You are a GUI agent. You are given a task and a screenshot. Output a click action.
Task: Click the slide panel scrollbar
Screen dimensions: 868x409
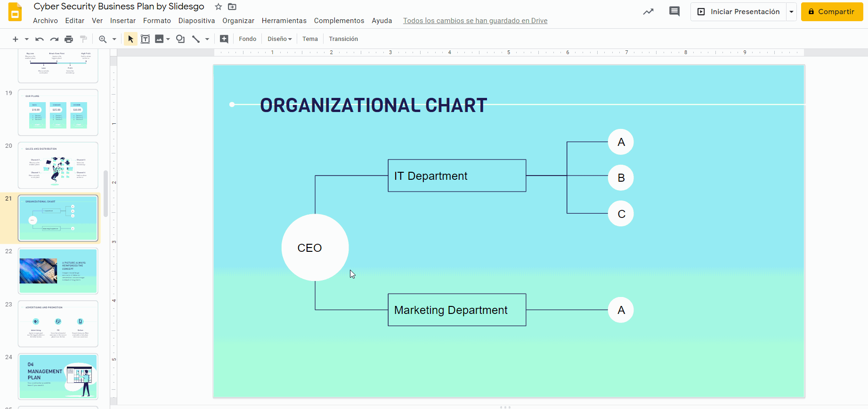[106, 193]
